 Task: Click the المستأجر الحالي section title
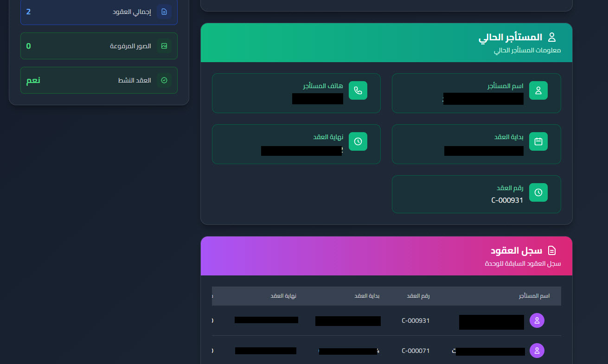click(510, 38)
